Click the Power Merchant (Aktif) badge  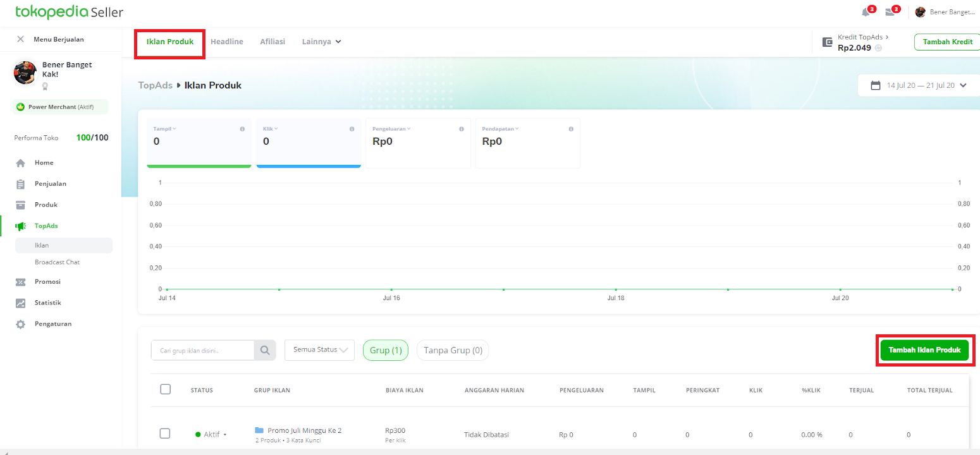(61, 107)
